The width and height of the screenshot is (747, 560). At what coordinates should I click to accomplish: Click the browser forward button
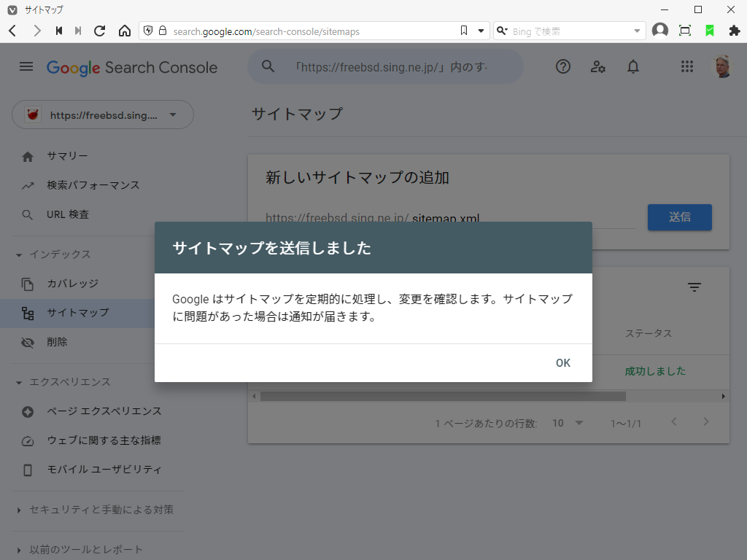tap(36, 31)
